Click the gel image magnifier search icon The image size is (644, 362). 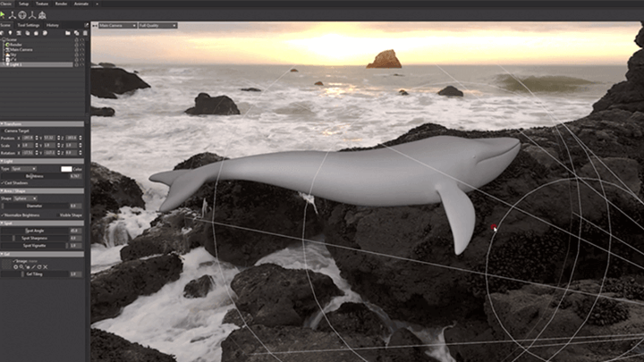click(x=21, y=266)
